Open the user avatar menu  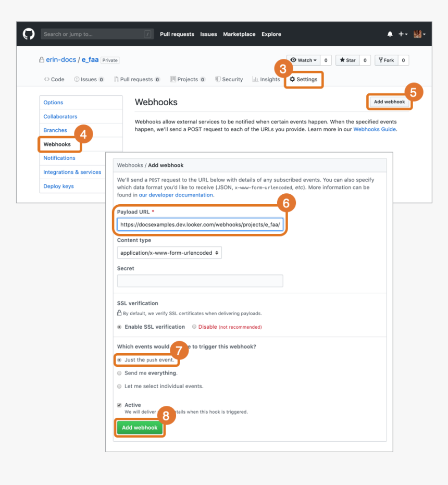(419, 34)
